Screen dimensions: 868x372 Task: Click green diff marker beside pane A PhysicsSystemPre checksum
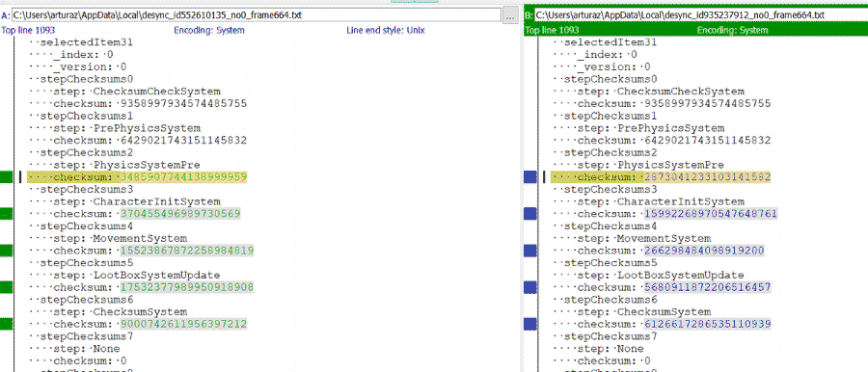(x=6, y=177)
